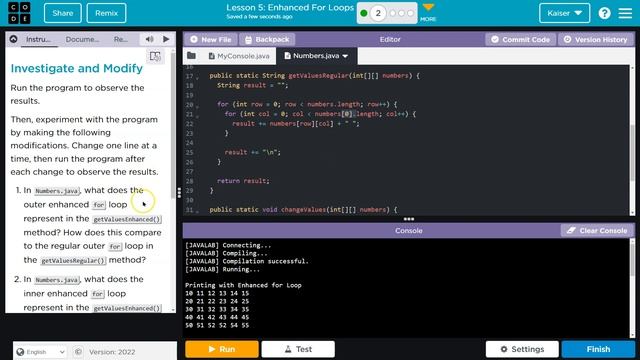Open the Backpack
Image resolution: width=640 pixels, height=360 pixels.
click(267, 39)
